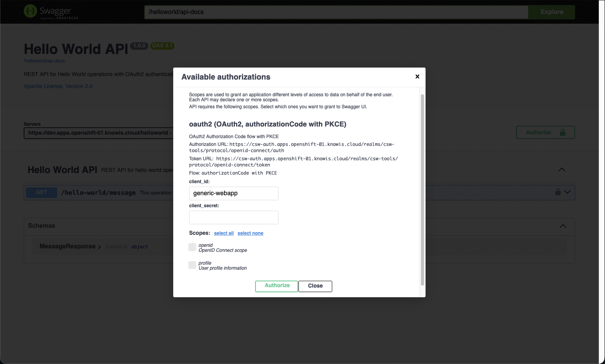Click the 1.0.0 version badge
605x364 pixels.
(139, 46)
